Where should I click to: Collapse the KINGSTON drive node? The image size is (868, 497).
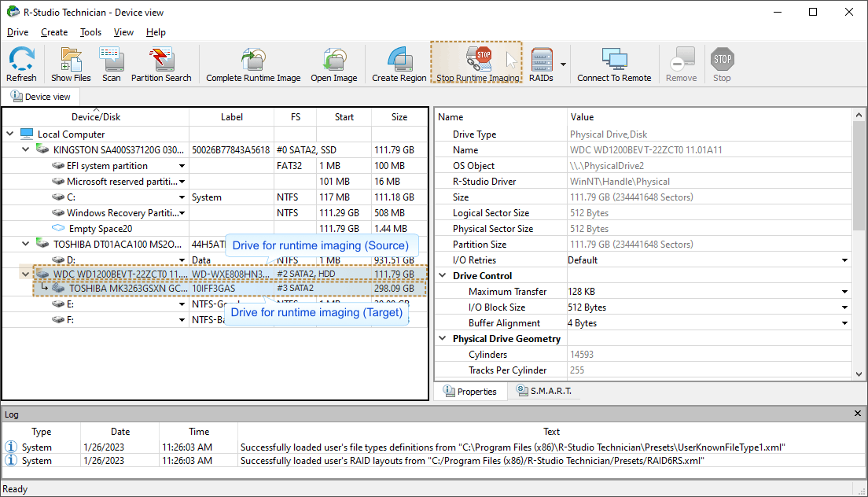pos(25,149)
